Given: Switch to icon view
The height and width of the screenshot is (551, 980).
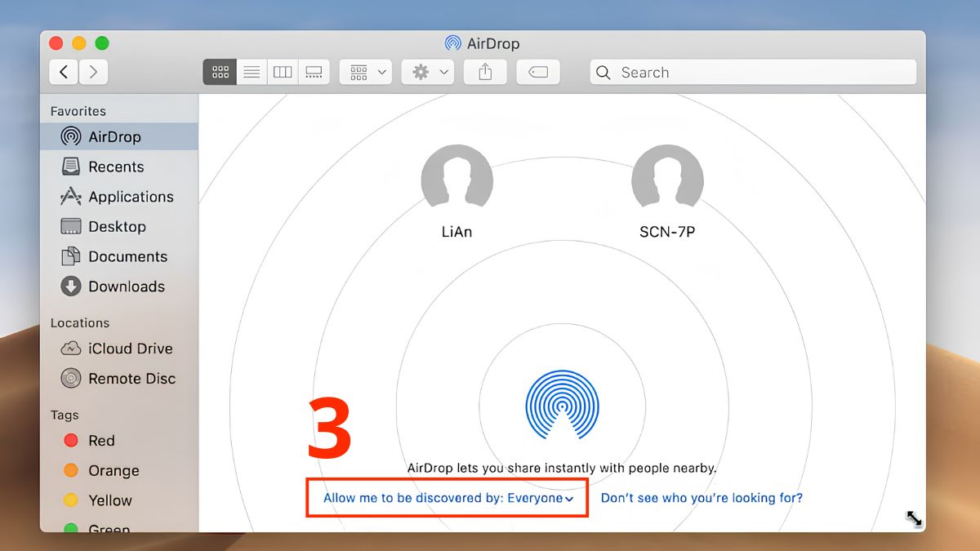Looking at the screenshot, I should [220, 72].
